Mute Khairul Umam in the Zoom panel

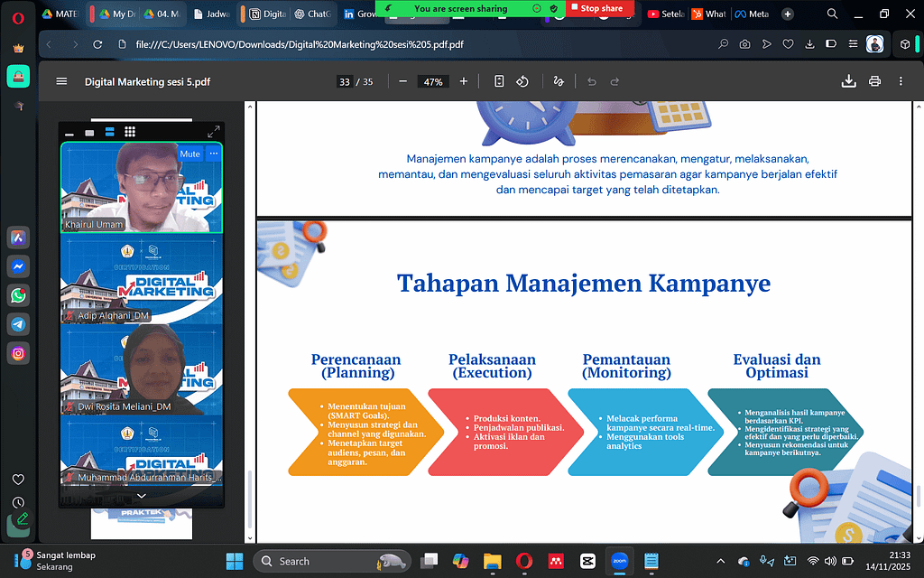(x=189, y=154)
